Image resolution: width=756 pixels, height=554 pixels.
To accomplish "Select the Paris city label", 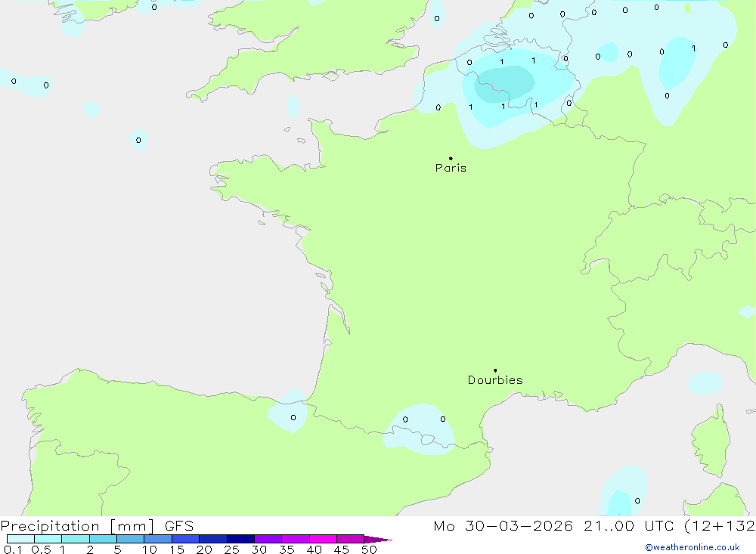I will (451, 168).
